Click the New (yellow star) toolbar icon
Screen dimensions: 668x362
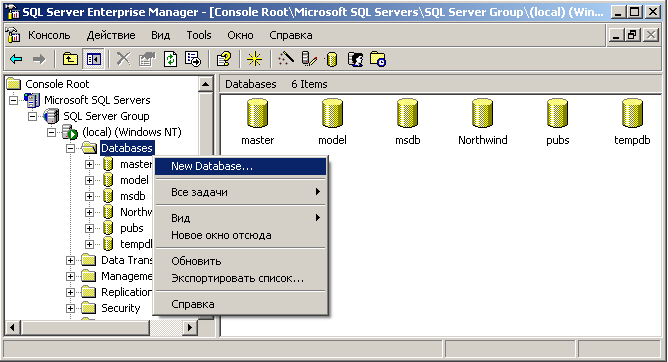(x=254, y=59)
